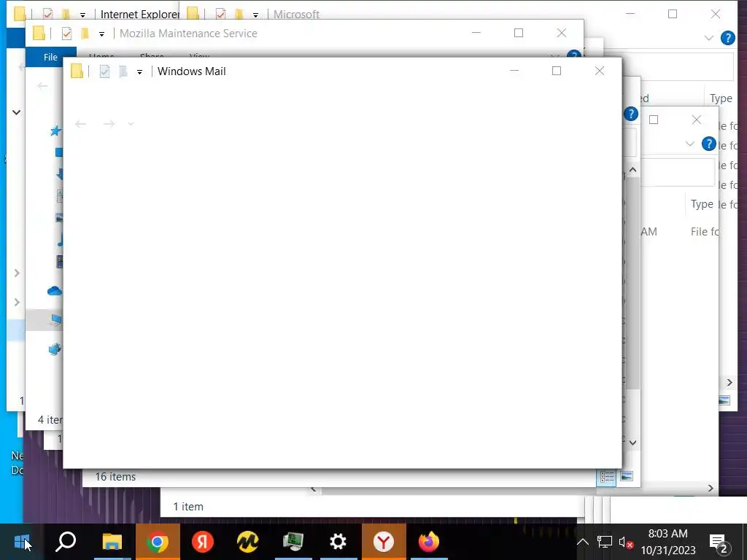This screenshot has width=747, height=560.
Task: Click New folder icon in Microsoft window title bar
Action: [x=239, y=15]
